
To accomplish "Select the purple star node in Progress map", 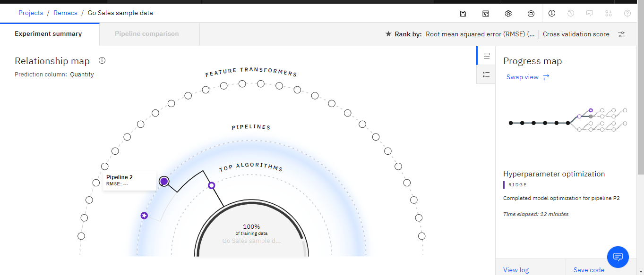I will point(591,110).
